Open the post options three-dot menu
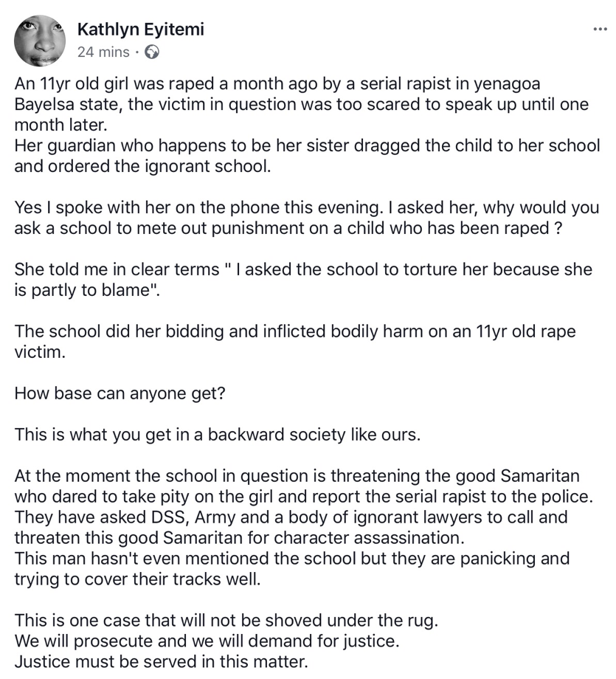 (600, 29)
